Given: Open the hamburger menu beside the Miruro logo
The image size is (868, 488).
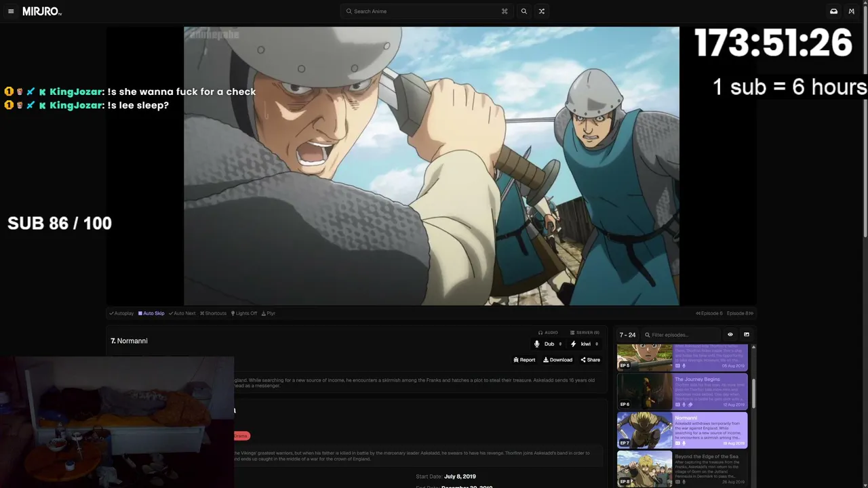Looking at the screenshot, I should click(x=11, y=12).
